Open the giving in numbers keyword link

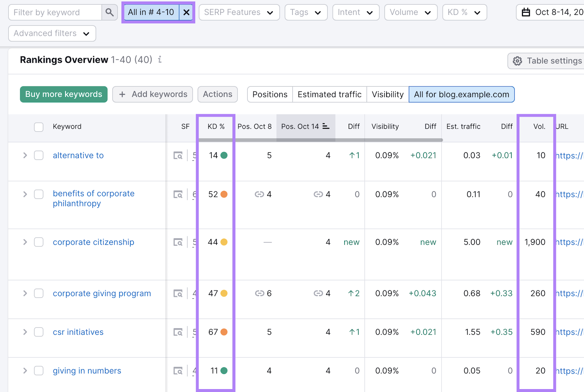point(87,370)
